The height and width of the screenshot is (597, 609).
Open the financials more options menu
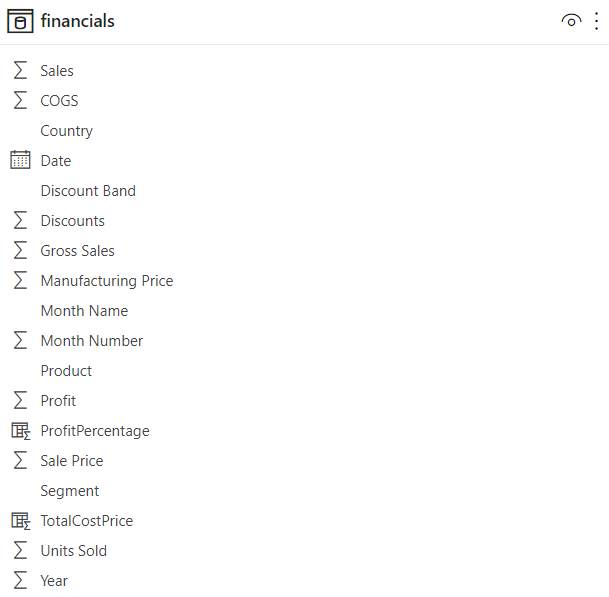tap(597, 21)
